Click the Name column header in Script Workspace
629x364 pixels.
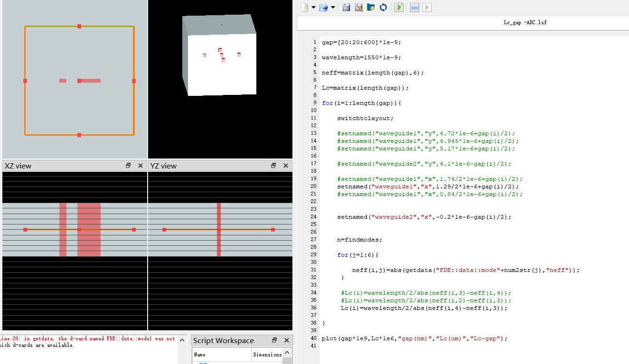tap(200, 355)
